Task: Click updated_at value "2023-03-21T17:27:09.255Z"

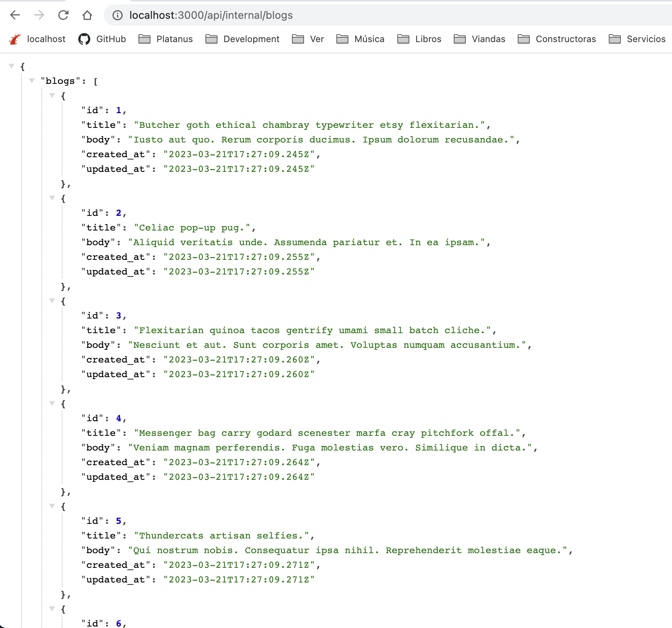Action: pos(239,272)
